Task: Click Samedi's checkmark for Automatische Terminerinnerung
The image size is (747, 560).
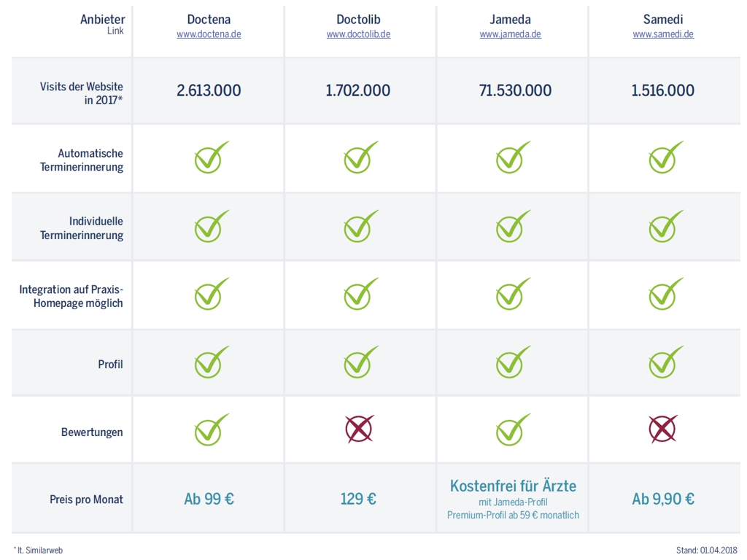Action: (666, 157)
